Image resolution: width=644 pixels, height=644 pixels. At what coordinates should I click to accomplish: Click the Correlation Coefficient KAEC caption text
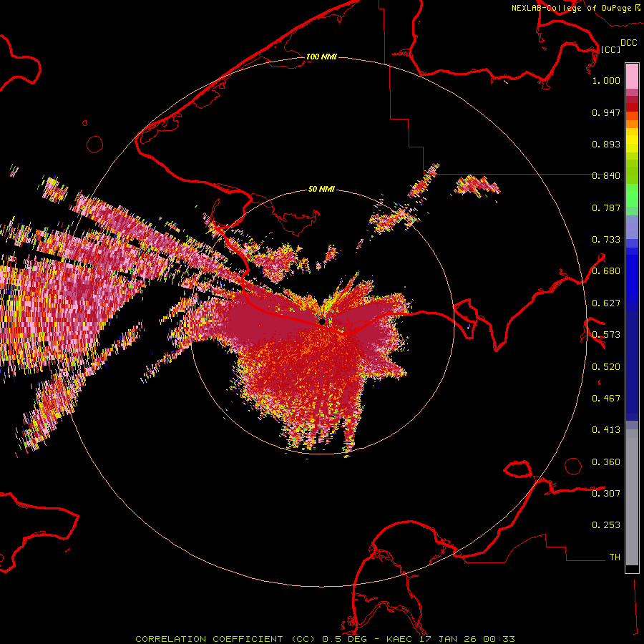(x=325, y=639)
